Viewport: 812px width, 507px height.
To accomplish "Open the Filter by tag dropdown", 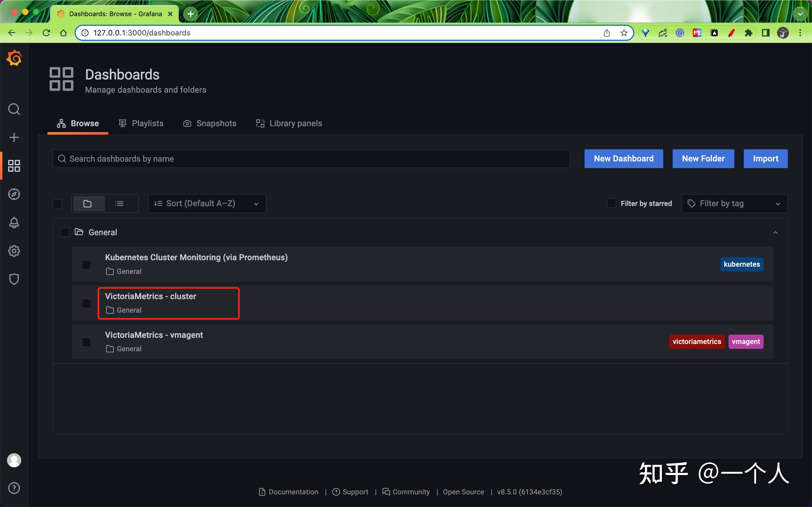I will click(734, 204).
